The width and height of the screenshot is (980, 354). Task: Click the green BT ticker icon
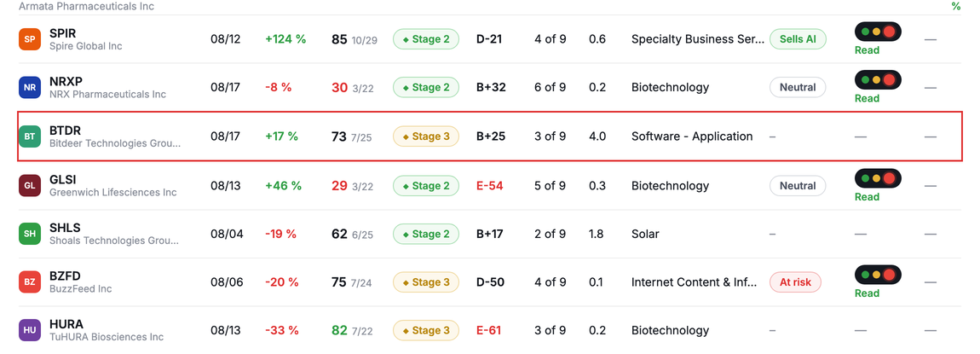pyautogui.click(x=29, y=136)
